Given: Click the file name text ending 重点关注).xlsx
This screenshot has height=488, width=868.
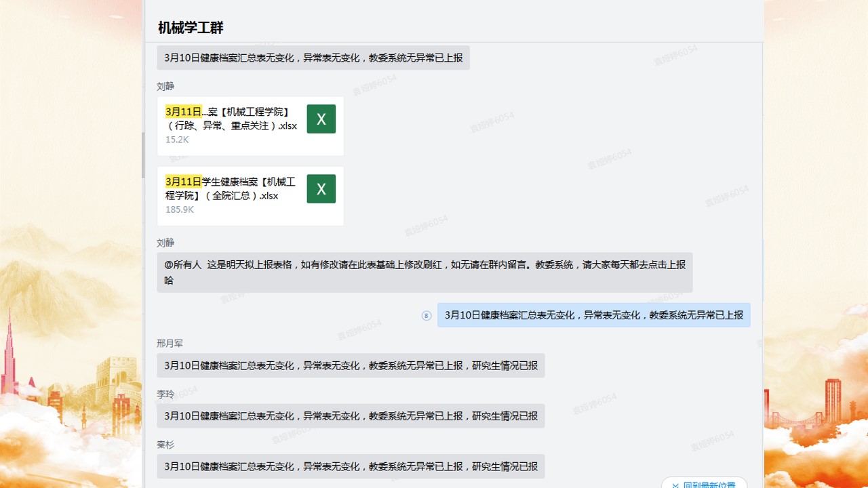Looking at the screenshot, I should click(231, 119).
